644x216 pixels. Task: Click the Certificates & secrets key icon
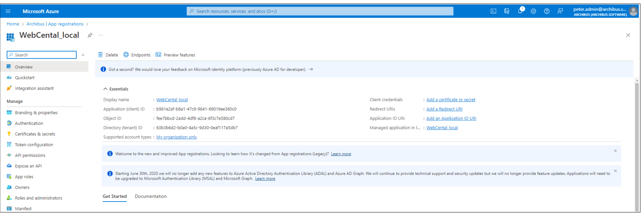click(x=9, y=134)
